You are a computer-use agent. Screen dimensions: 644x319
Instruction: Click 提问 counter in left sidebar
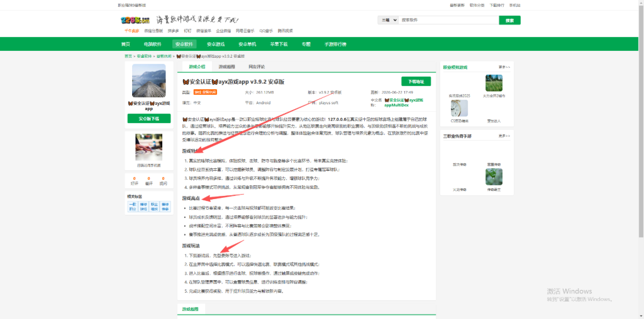tap(163, 181)
